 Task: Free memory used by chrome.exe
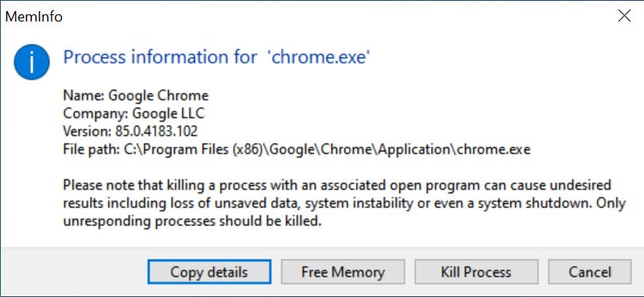pos(343,272)
